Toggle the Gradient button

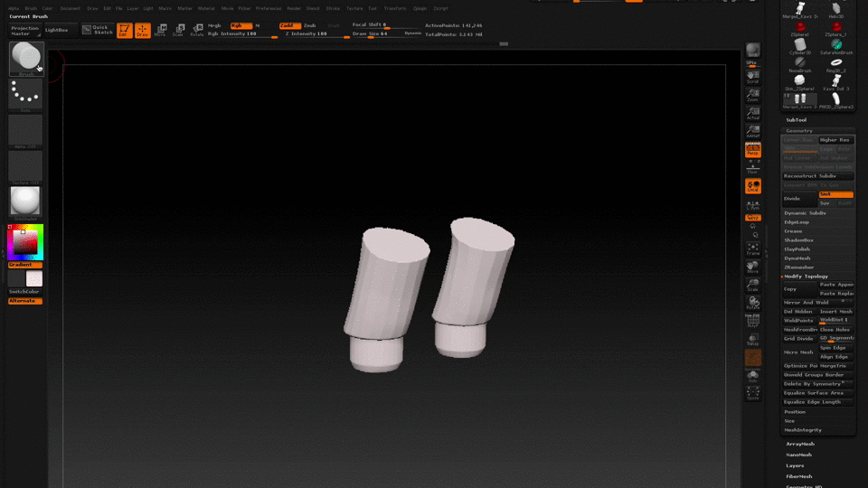point(25,265)
